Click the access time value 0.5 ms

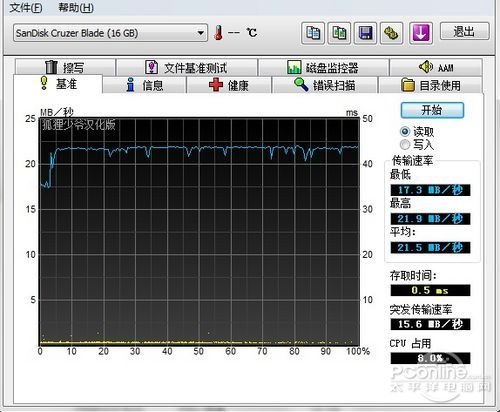tap(430, 290)
